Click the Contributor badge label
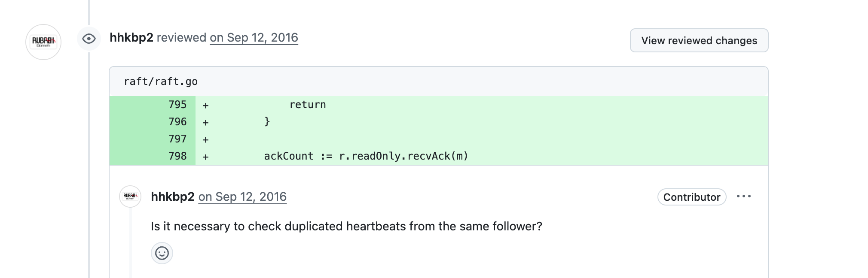The height and width of the screenshot is (278, 868). coord(691,197)
